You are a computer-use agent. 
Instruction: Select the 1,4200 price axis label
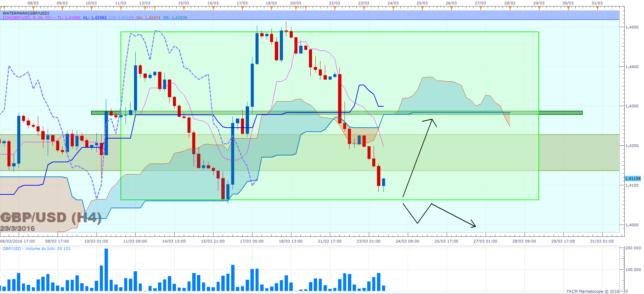(632, 146)
